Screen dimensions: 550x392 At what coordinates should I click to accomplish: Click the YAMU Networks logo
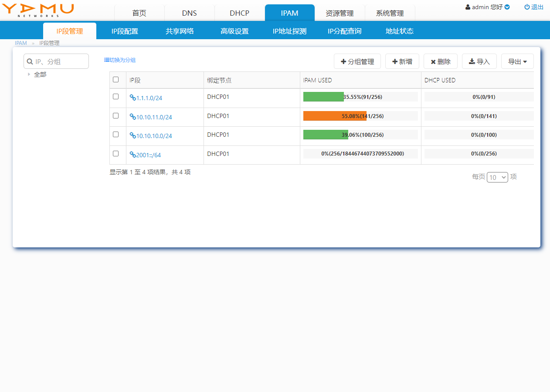pyautogui.click(x=38, y=10)
